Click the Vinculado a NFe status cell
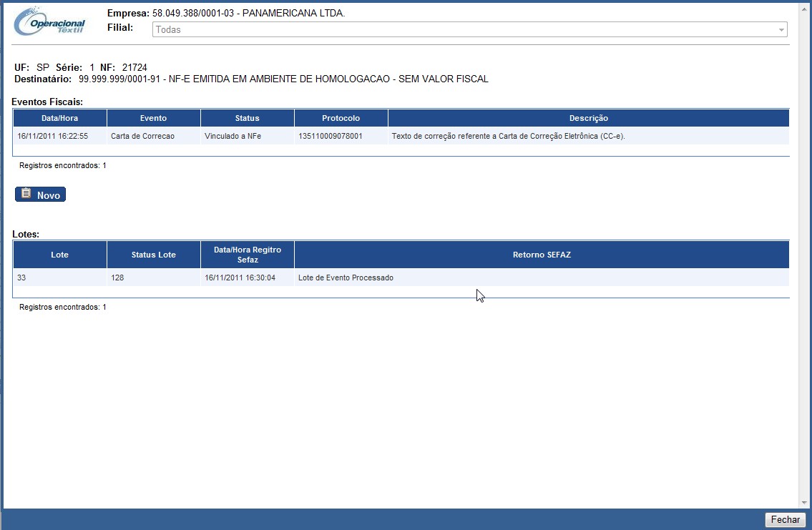The width and height of the screenshot is (812, 530). coord(233,136)
